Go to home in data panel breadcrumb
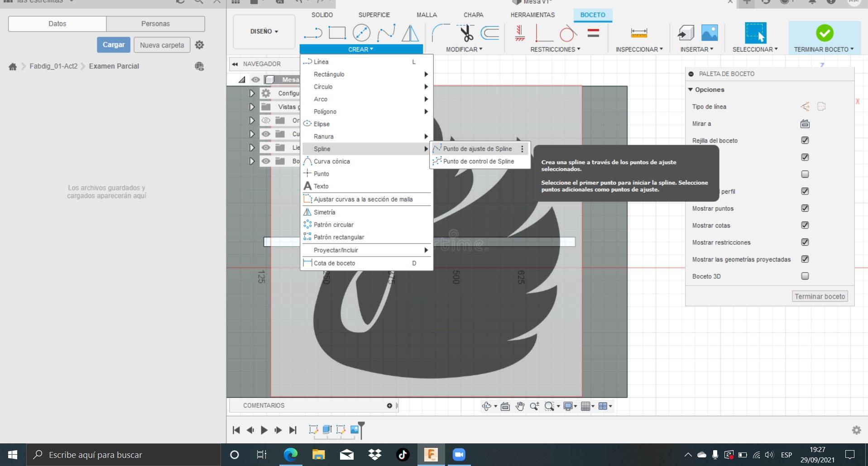Image resolution: width=868 pixels, height=466 pixels. click(x=13, y=67)
